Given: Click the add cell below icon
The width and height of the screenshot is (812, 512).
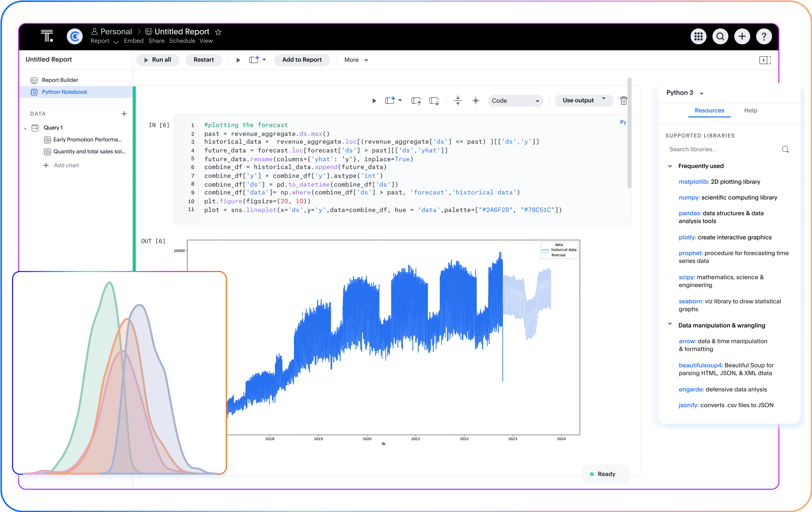Looking at the screenshot, I should (x=434, y=101).
